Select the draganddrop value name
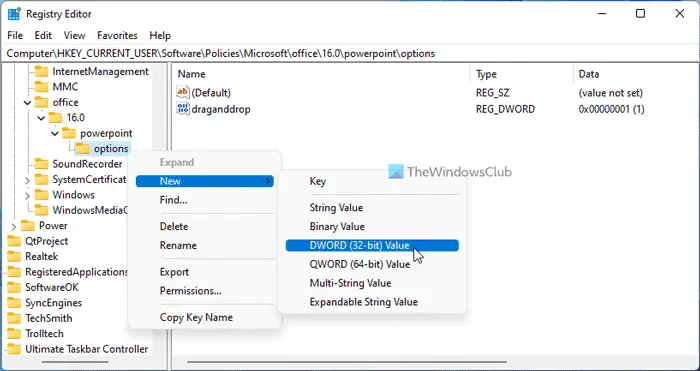The image size is (700, 371). pos(221,109)
